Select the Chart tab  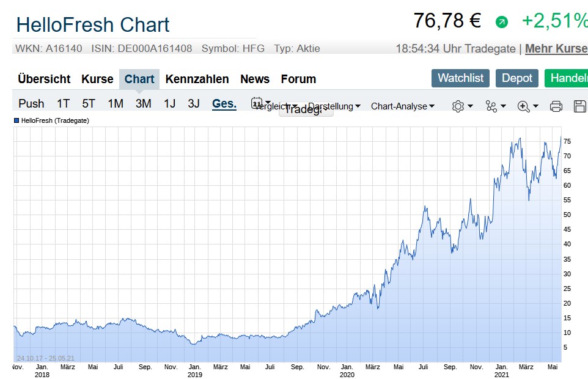coord(139,79)
